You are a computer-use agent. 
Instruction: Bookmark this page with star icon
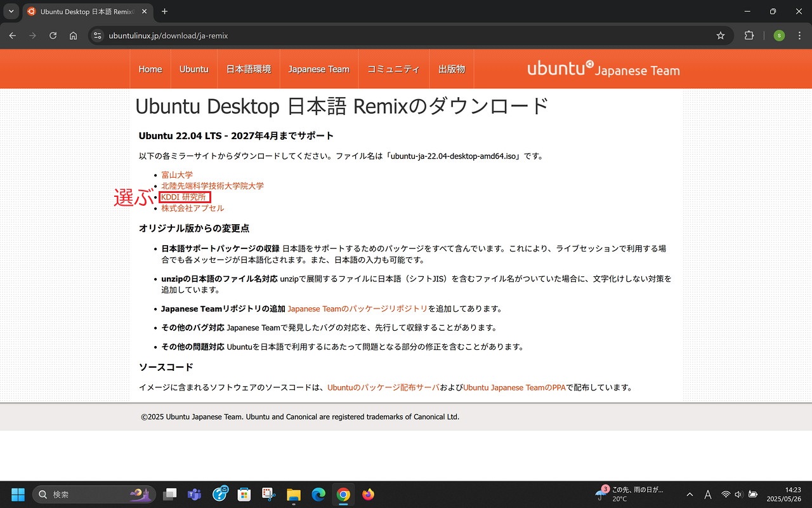point(721,36)
